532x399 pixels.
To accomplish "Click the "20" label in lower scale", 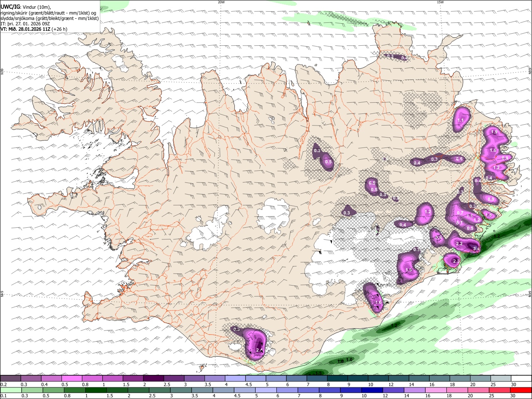I will [x=471, y=396].
